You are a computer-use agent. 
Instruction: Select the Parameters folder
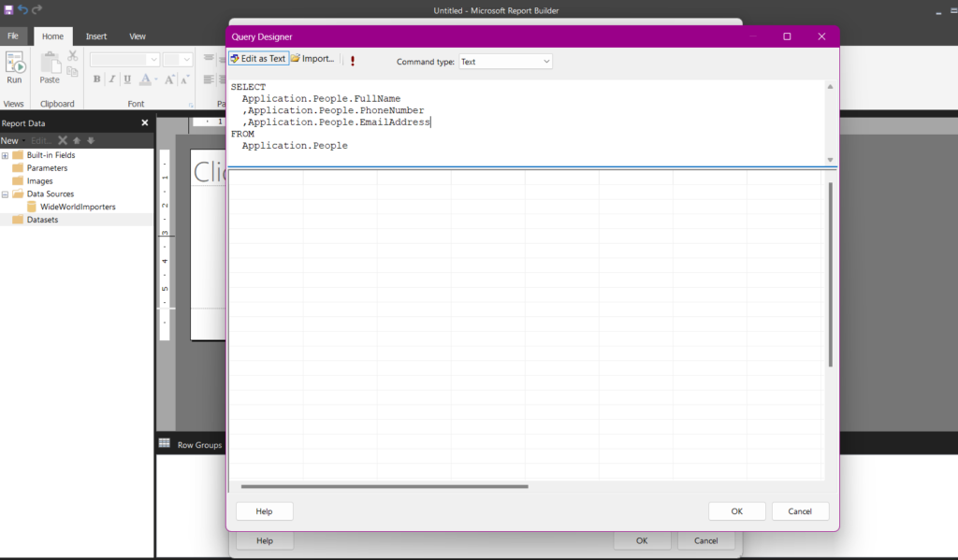coord(47,168)
